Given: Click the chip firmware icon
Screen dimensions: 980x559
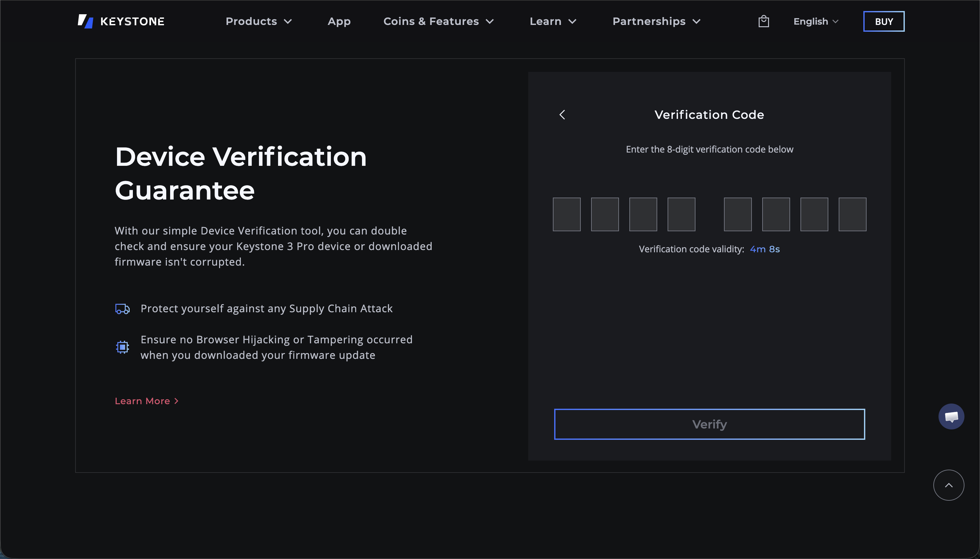Looking at the screenshot, I should pyautogui.click(x=122, y=347).
